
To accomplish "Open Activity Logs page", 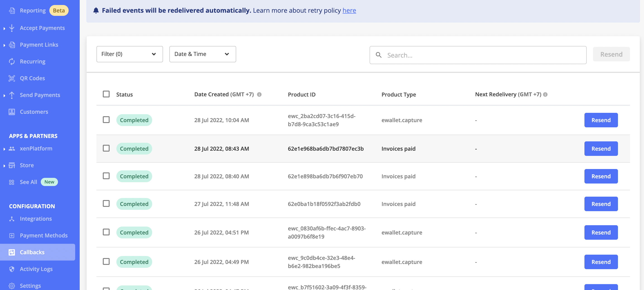I will pyautogui.click(x=36, y=269).
